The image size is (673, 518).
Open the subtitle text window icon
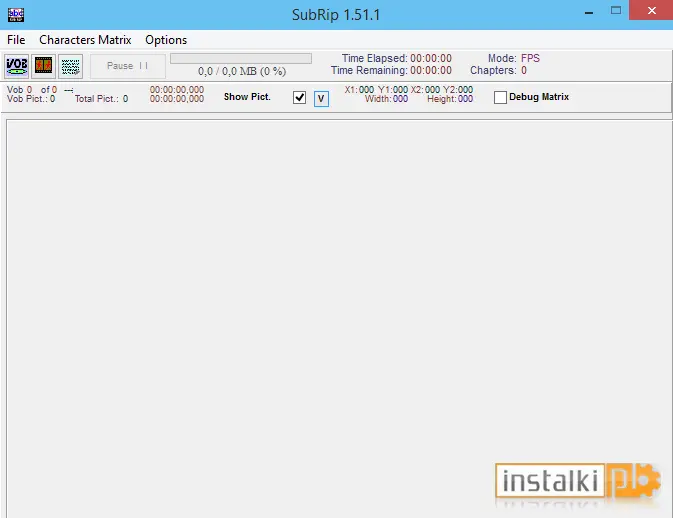tap(70, 66)
